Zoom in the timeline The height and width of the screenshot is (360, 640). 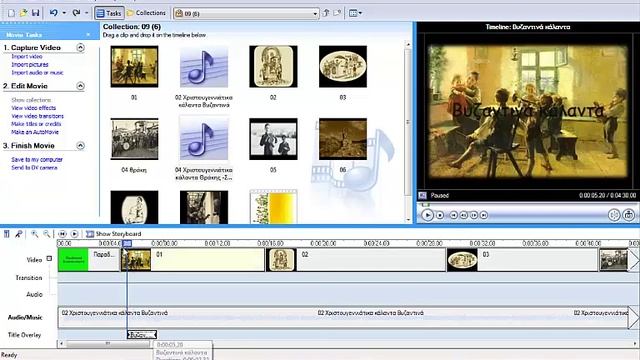coord(34,234)
